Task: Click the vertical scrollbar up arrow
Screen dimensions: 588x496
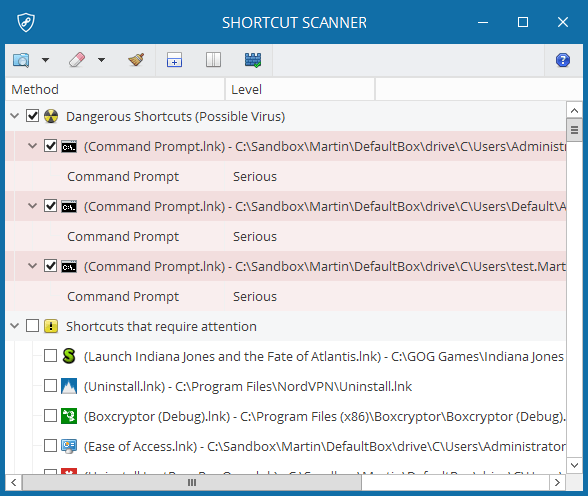Action: [574, 110]
